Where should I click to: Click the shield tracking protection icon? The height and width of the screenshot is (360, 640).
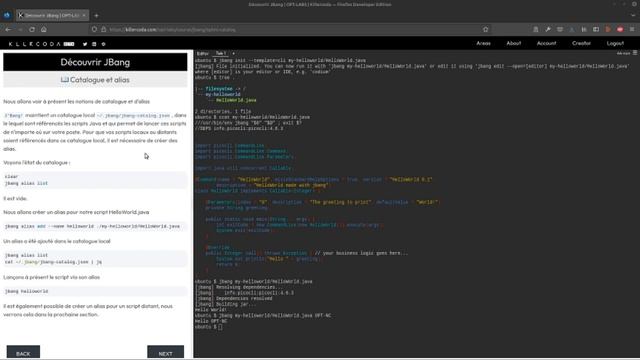(x=94, y=29)
